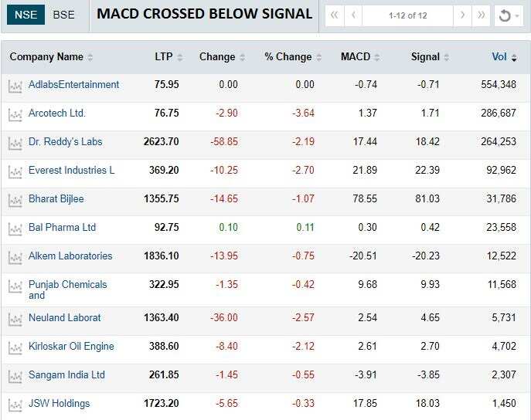531x420 pixels.
Task: Jump to last page double arrow
Action: pos(482,15)
